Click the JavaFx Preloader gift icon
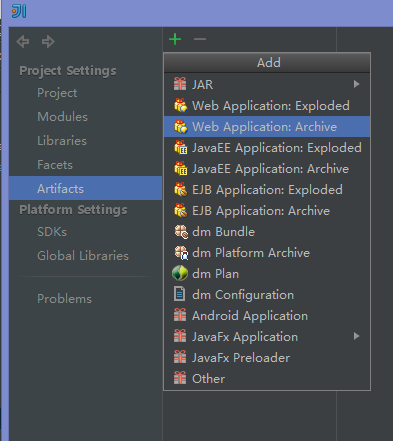Image resolution: width=393 pixels, height=441 pixels. [180, 357]
